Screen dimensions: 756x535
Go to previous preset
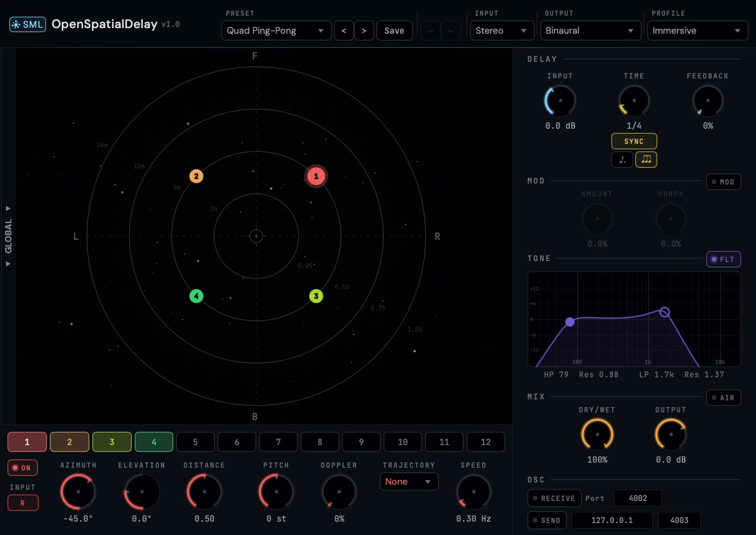(344, 31)
